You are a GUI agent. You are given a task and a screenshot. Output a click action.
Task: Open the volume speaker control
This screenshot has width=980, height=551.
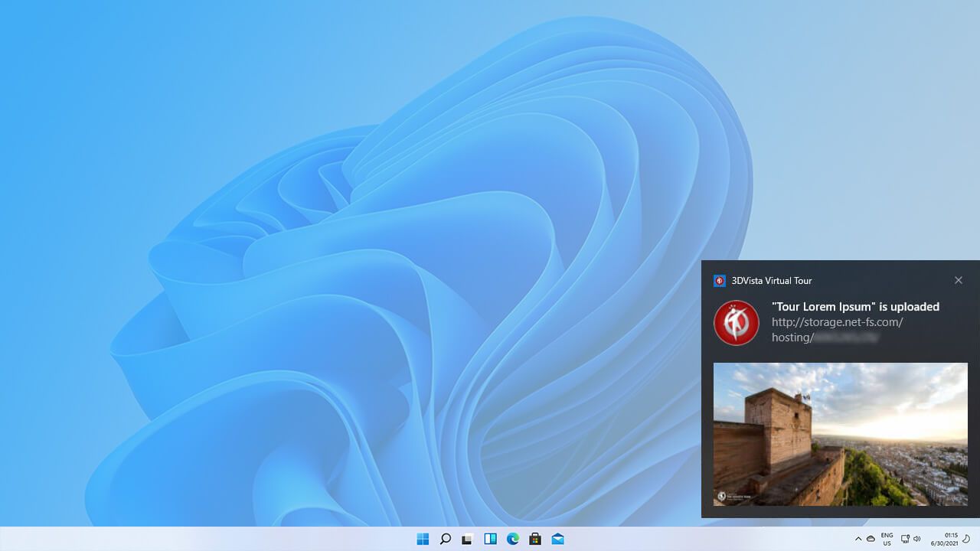click(916, 540)
